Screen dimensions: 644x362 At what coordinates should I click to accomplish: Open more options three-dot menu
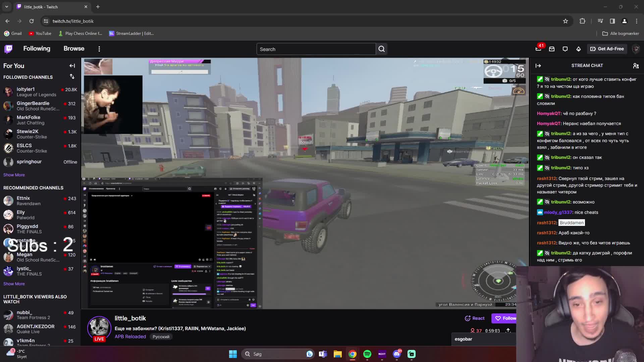tap(99, 49)
